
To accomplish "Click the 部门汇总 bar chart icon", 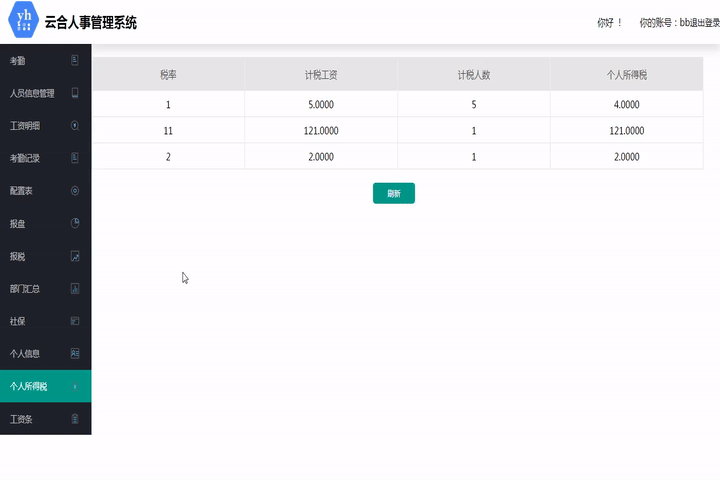I will coord(75,289).
